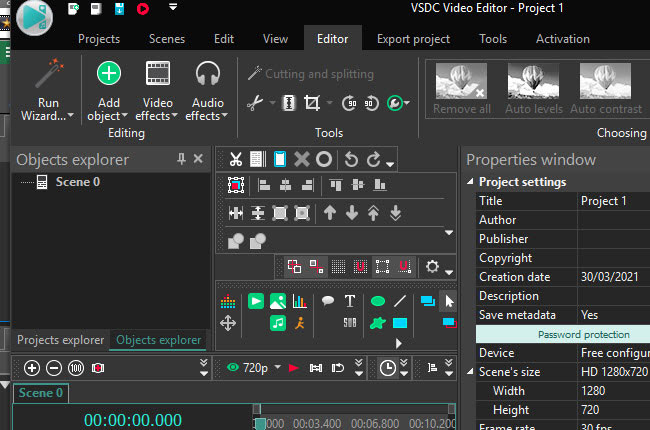
Task: Expand hidden tools after redo arrow
Action: tap(390, 164)
